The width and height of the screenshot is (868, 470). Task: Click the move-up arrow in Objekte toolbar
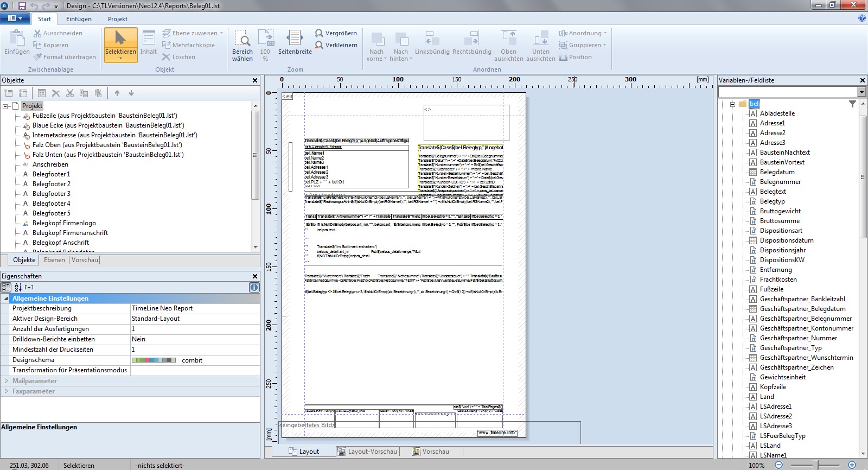click(117, 93)
